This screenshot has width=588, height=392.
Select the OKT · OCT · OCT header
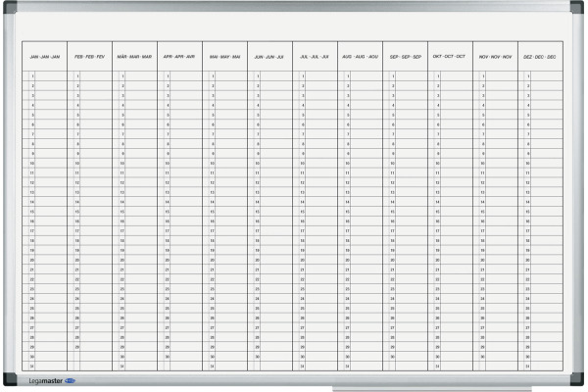[x=449, y=56]
